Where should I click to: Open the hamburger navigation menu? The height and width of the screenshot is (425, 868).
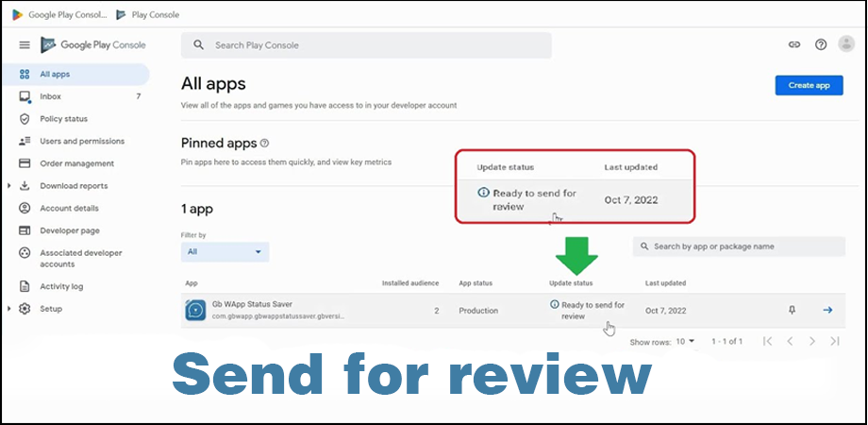click(25, 45)
